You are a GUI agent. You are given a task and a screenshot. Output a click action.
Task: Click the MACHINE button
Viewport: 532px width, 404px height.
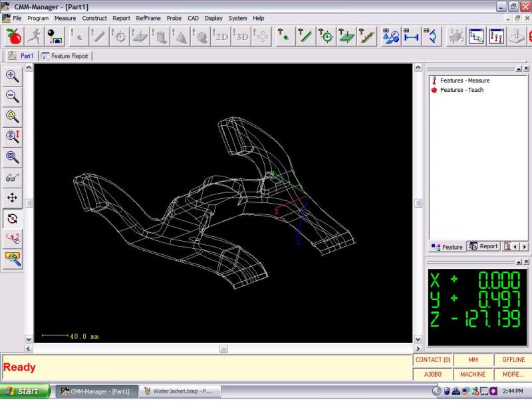[473, 375]
